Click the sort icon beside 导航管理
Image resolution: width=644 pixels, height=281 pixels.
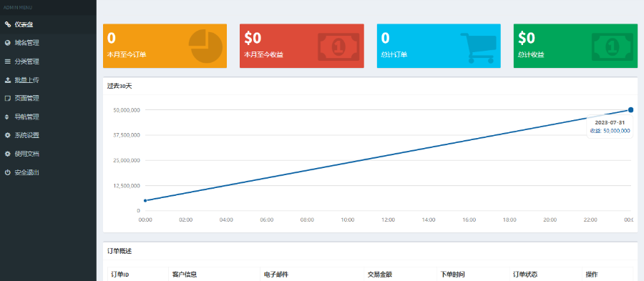(x=7, y=117)
